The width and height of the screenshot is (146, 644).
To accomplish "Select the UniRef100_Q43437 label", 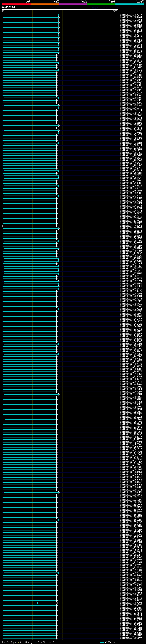I will click(x=131, y=610).
